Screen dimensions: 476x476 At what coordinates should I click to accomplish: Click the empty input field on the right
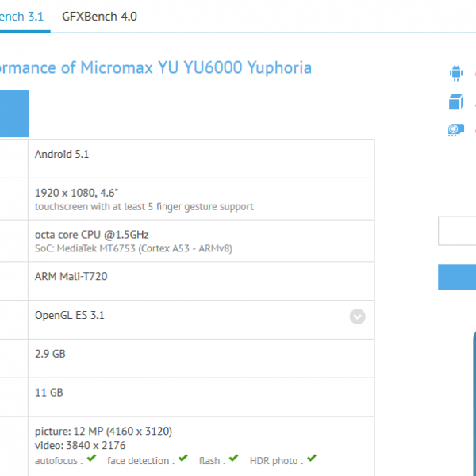[457, 232]
